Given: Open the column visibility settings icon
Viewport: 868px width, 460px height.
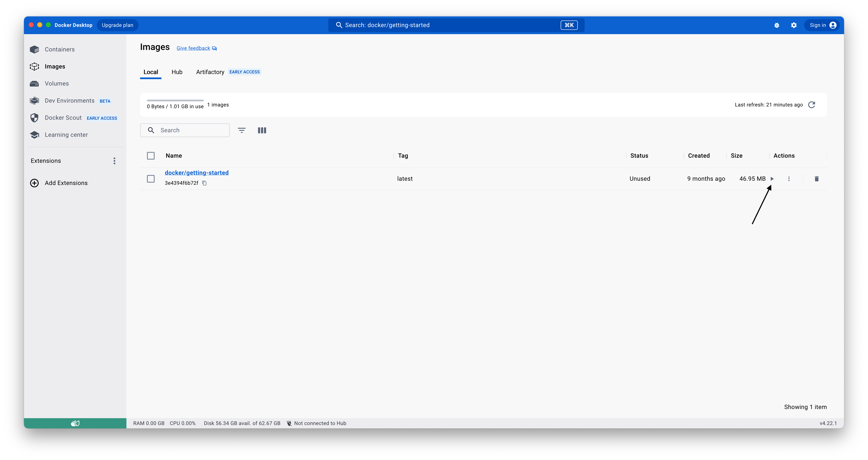Looking at the screenshot, I should [x=262, y=130].
